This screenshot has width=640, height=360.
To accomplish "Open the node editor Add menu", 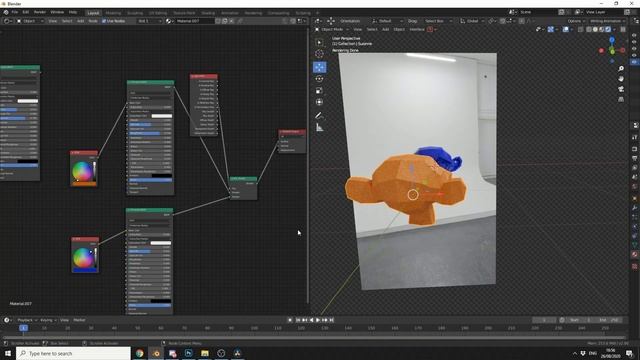I will pos(80,21).
